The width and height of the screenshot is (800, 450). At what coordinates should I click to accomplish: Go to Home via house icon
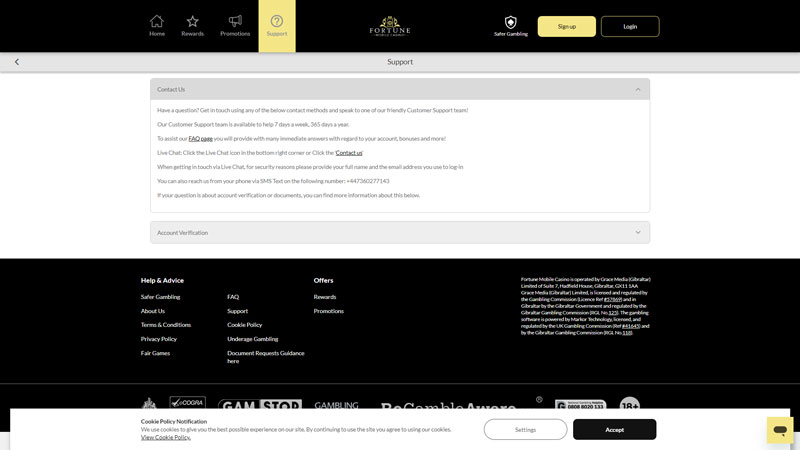click(157, 26)
